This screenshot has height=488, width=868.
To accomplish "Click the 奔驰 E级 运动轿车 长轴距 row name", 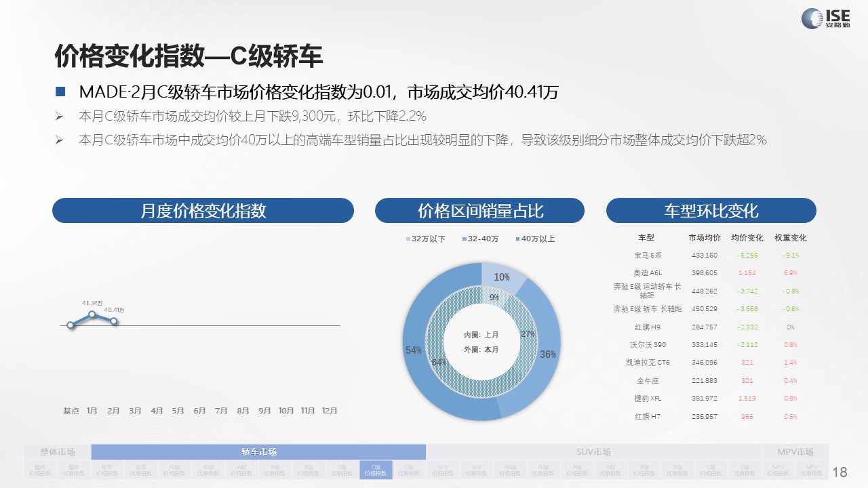I will point(648,291).
